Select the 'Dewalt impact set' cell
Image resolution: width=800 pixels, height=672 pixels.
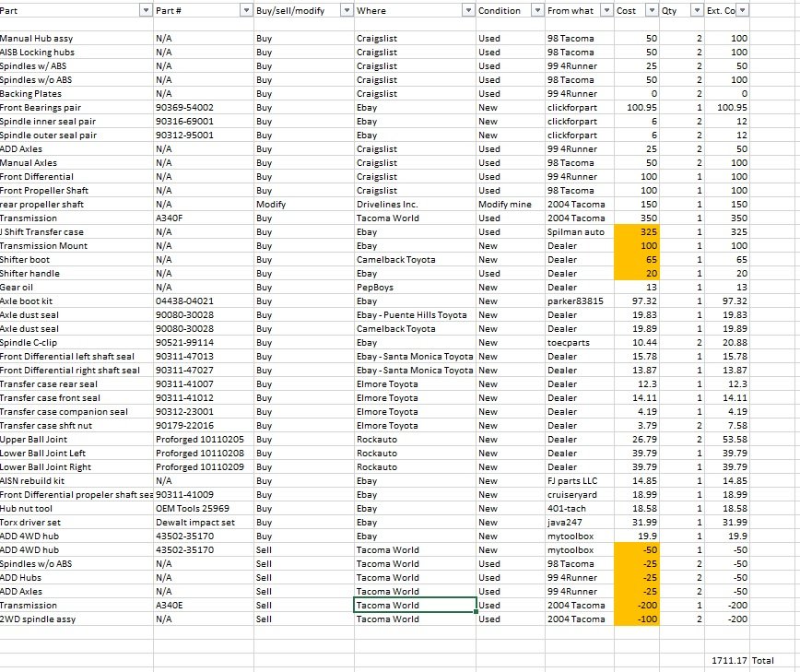pyautogui.click(x=203, y=522)
